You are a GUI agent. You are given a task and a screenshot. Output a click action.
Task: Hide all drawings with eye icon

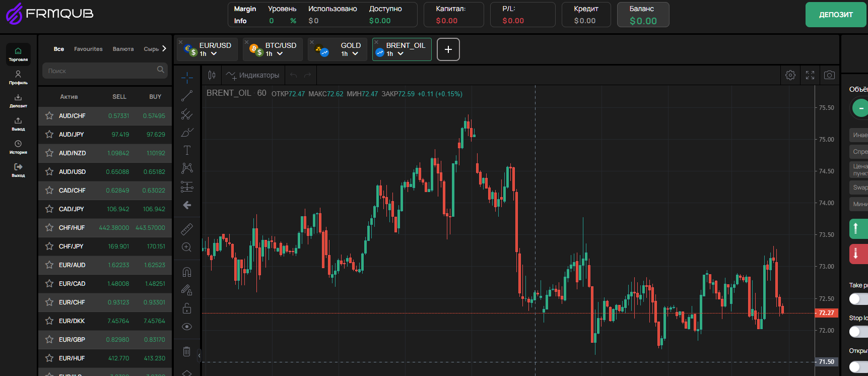[x=187, y=327]
